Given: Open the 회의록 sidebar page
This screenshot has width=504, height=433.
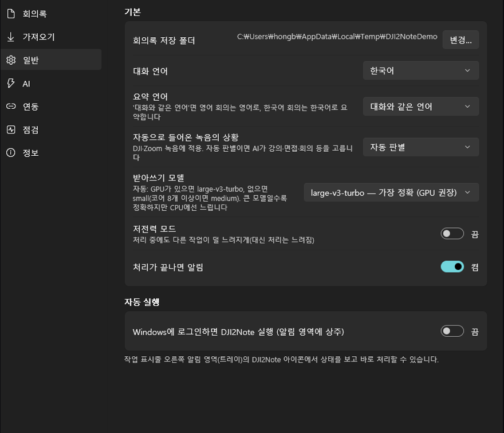Looking at the screenshot, I should click(51, 14).
